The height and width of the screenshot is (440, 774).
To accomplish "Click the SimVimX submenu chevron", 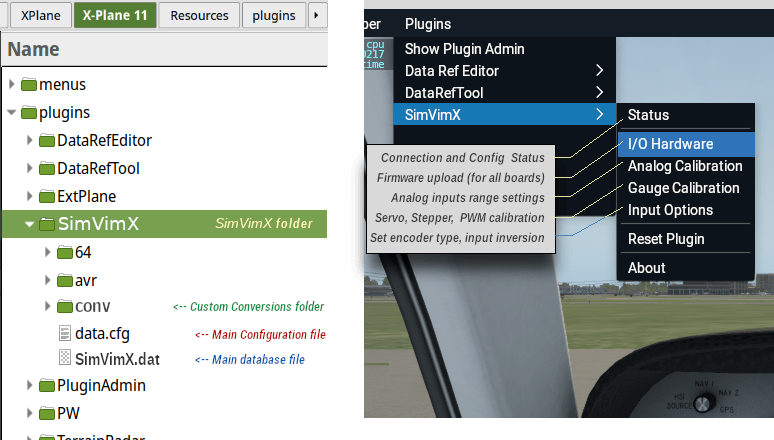I will pyautogui.click(x=599, y=115).
